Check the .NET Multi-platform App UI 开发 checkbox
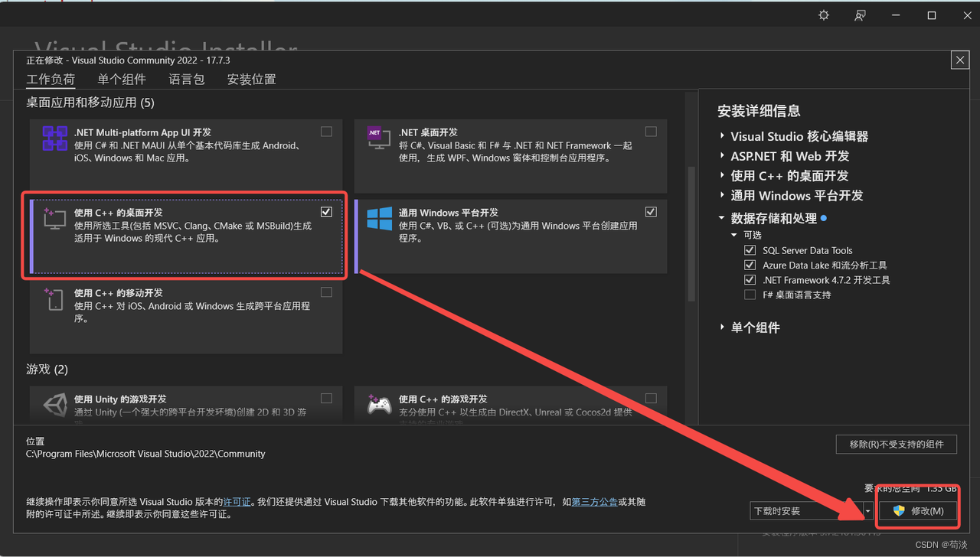 coord(326,132)
